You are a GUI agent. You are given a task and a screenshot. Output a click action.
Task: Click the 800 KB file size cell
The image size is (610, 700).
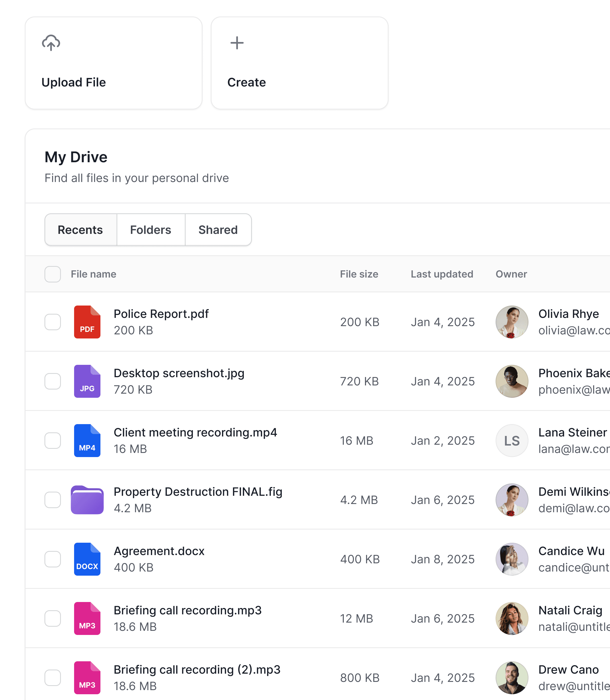(x=360, y=677)
